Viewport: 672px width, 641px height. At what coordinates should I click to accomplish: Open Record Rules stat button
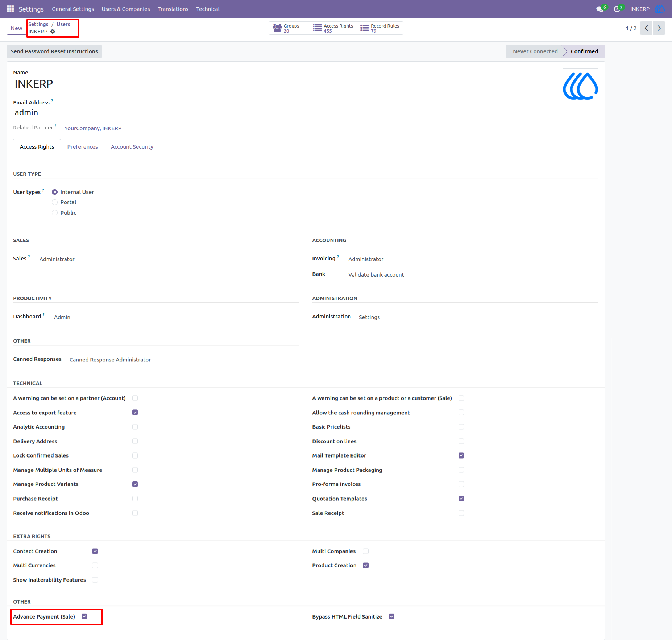[x=380, y=28]
